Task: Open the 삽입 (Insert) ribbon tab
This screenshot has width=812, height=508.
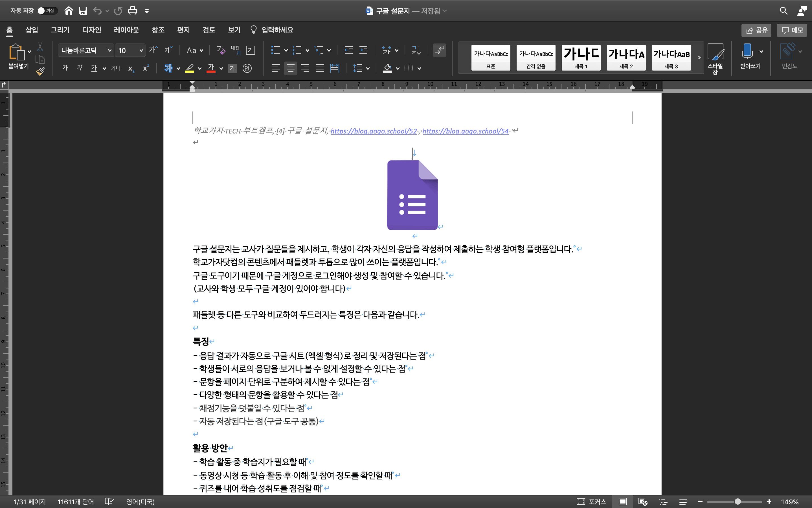Action: [32, 30]
